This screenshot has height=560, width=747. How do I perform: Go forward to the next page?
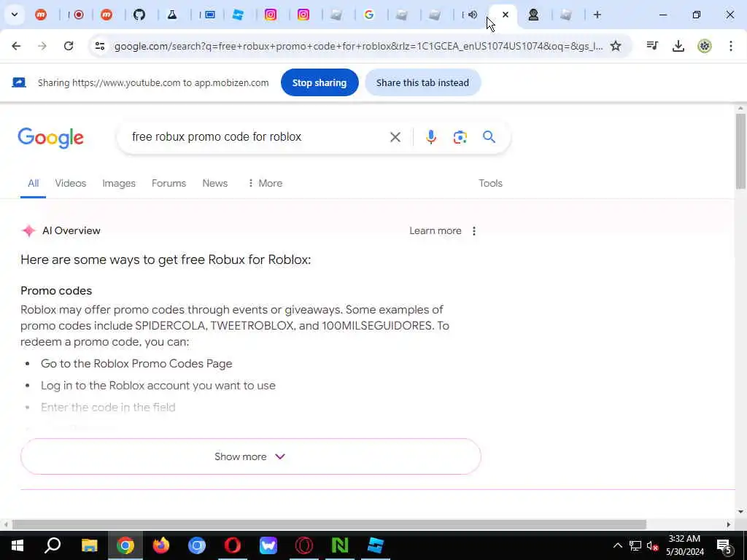(x=42, y=46)
